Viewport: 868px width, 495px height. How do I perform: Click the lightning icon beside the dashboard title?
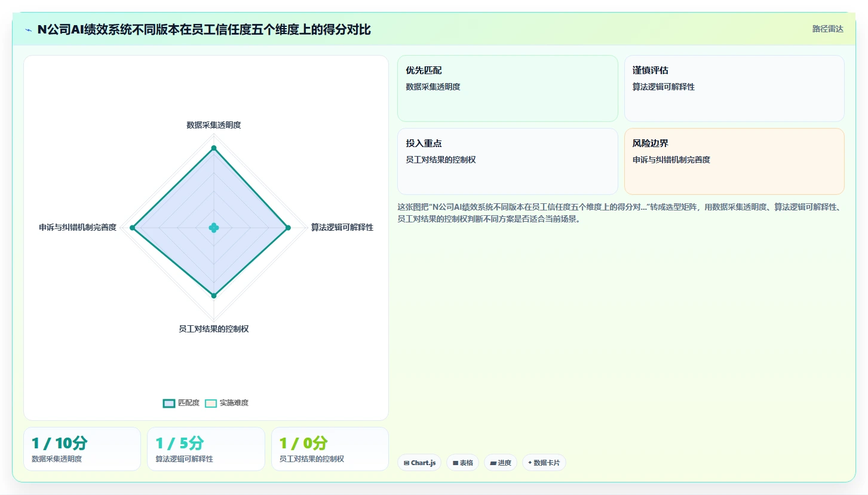pyautogui.click(x=29, y=30)
